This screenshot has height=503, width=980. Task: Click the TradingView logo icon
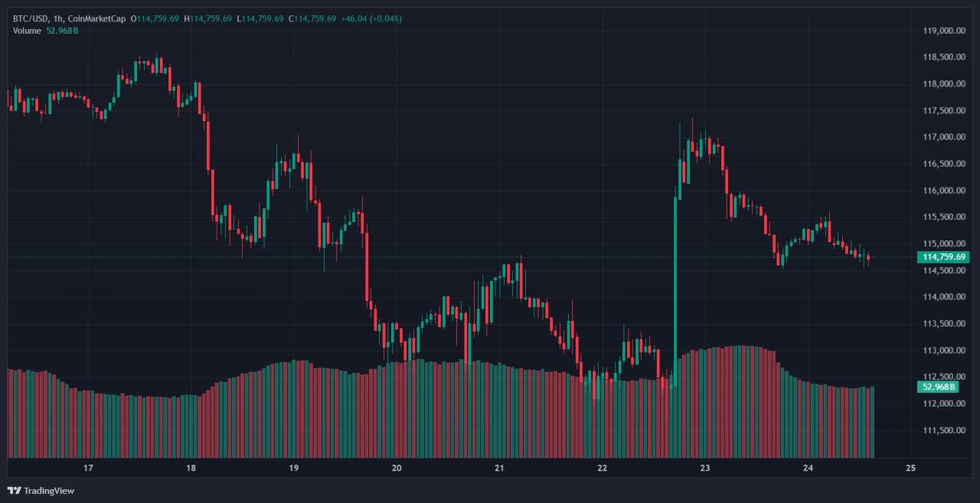(x=14, y=490)
